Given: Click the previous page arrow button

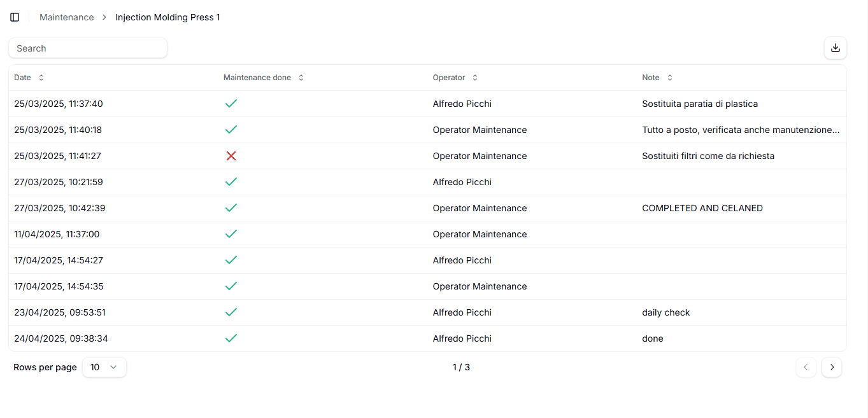Looking at the screenshot, I should point(806,367).
